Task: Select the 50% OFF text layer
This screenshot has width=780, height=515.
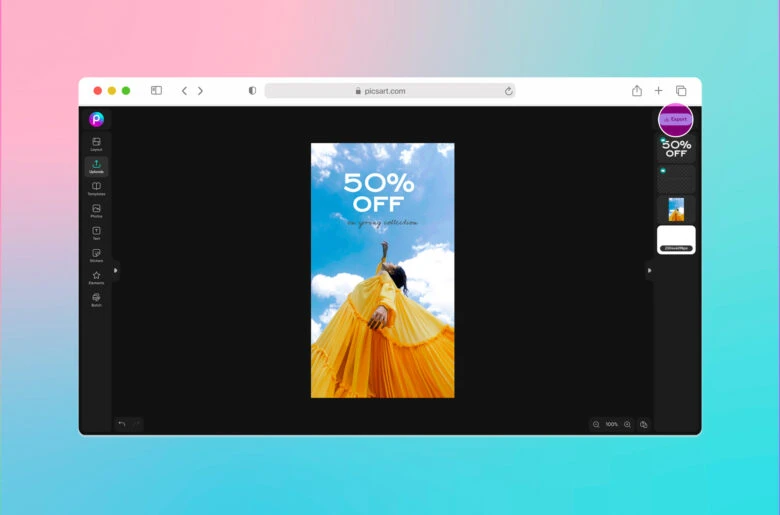Action: [x=676, y=149]
